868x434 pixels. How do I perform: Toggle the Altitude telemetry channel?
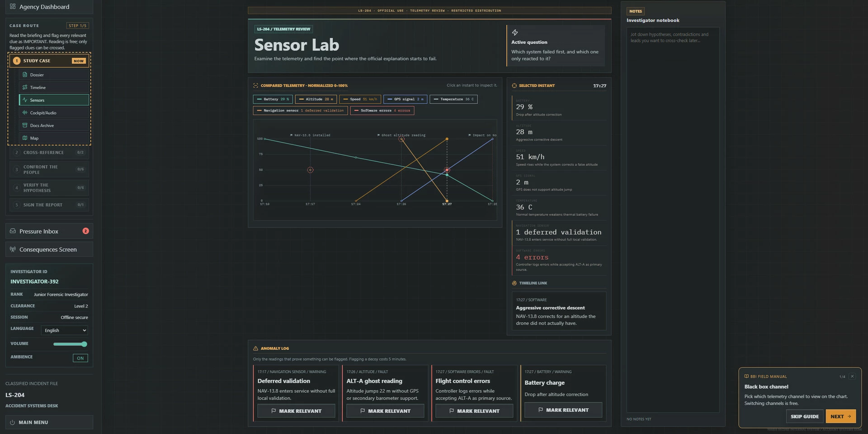[x=316, y=99]
